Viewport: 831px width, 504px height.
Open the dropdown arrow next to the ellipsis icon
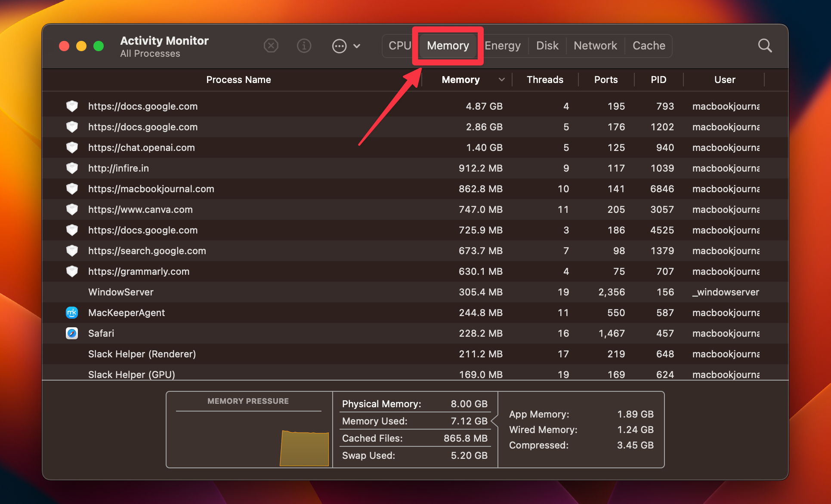[x=357, y=46]
